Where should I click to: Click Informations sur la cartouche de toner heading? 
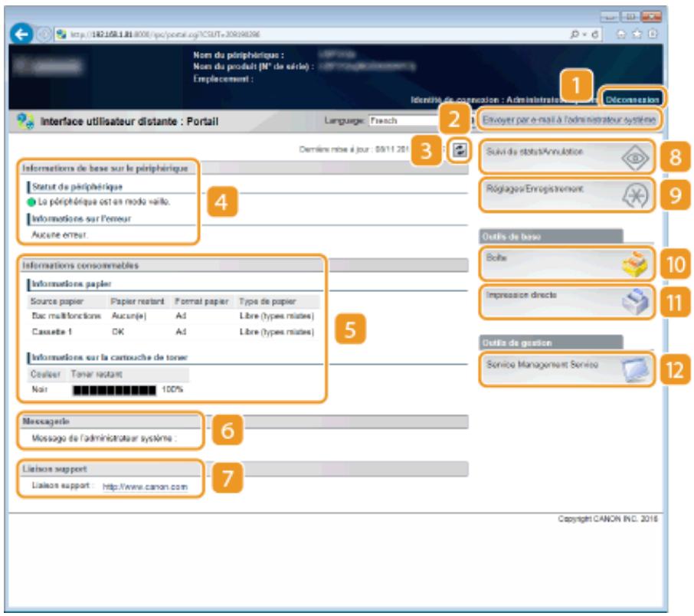tap(110, 357)
